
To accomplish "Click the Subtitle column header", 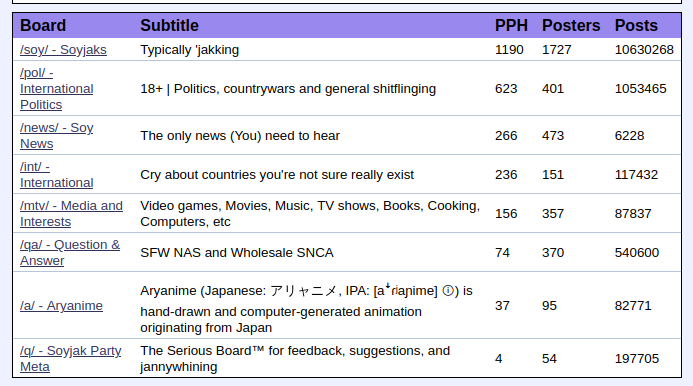I will pyautogui.click(x=170, y=26).
